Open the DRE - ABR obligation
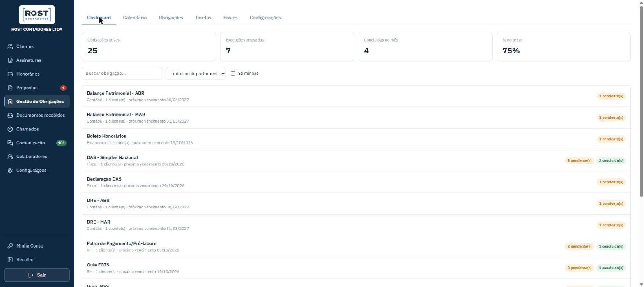The height and width of the screenshot is (287, 644). (356, 204)
